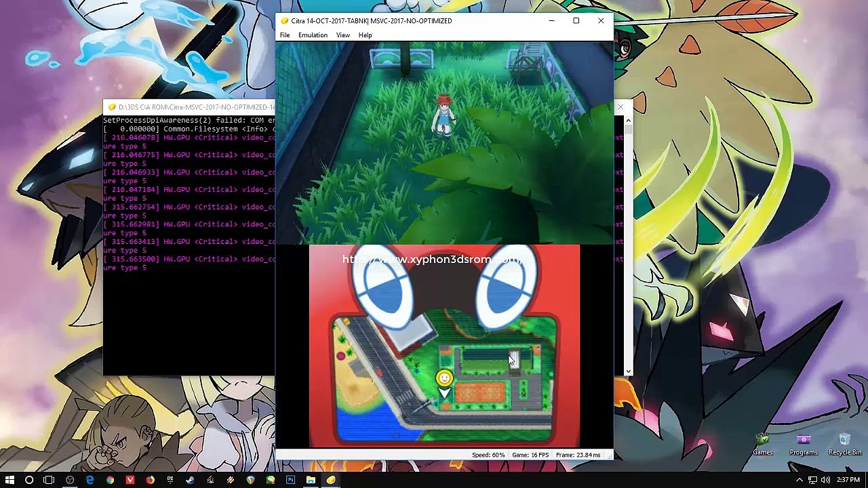Image resolution: width=868 pixels, height=488 pixels.
Task: Click the console window scrollbar down arrow
Action: [x=628, y=371]
